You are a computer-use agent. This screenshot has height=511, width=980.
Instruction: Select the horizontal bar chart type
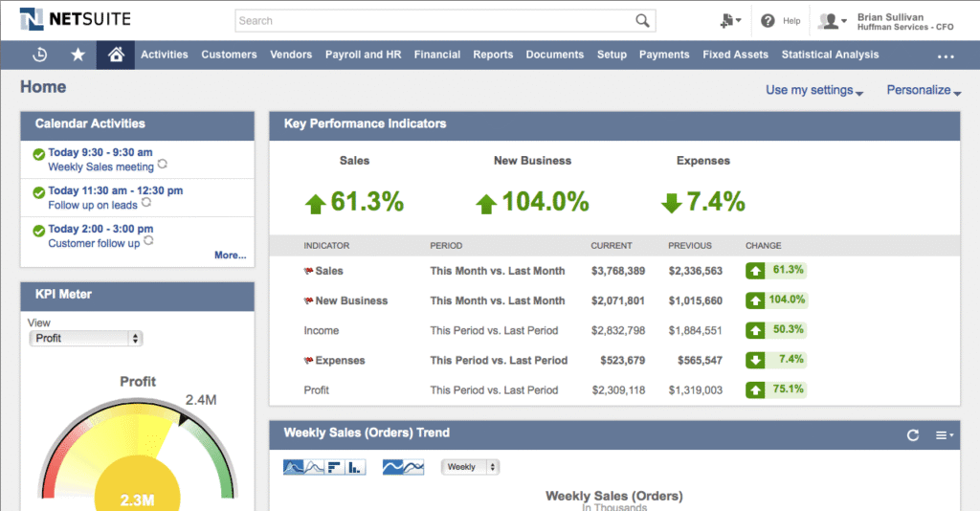coord(335,467)
